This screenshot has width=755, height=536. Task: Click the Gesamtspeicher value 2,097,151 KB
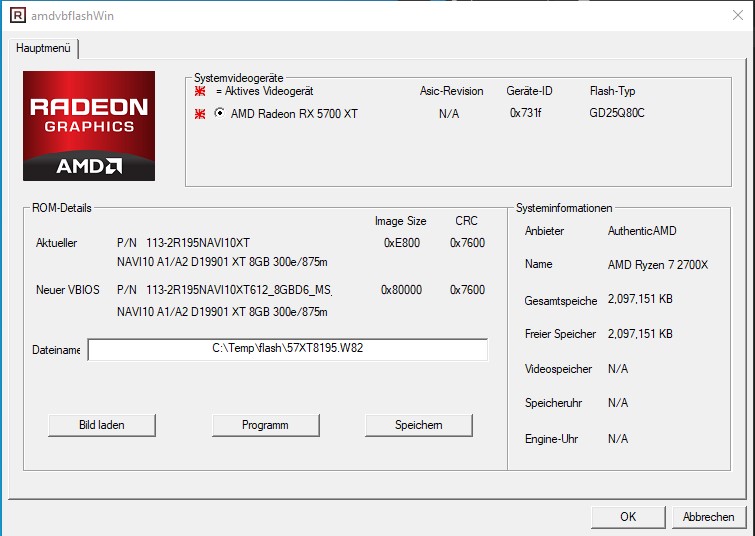(640, 299)
